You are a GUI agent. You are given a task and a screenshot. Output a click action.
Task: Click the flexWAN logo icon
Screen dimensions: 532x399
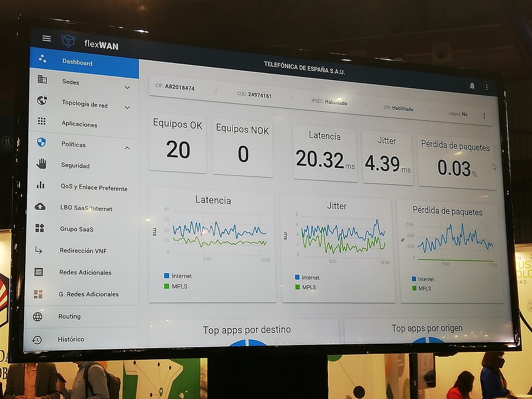pyautogui.click(x=68, y=41)
